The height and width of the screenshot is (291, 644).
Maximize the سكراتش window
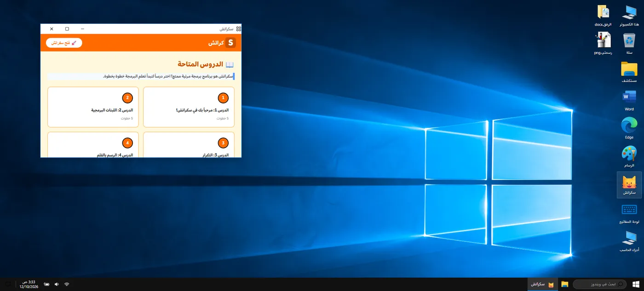pyautogui.click(x=67, y=29)
